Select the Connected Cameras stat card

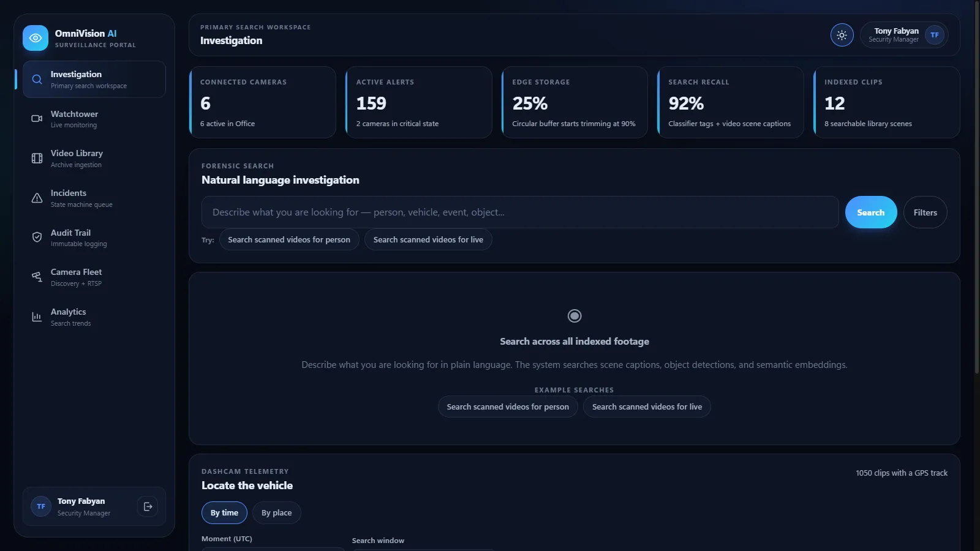click(x=263, y=102)
